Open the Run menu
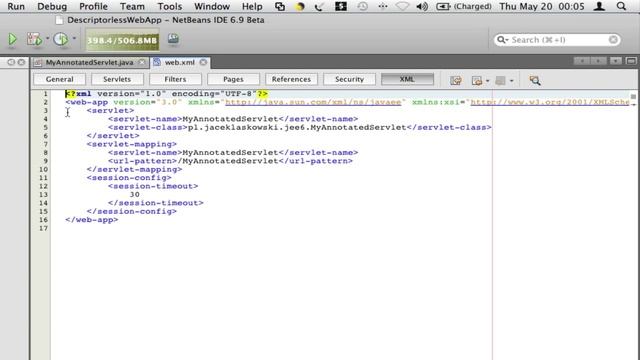640x360 pixels. [16, 7]
